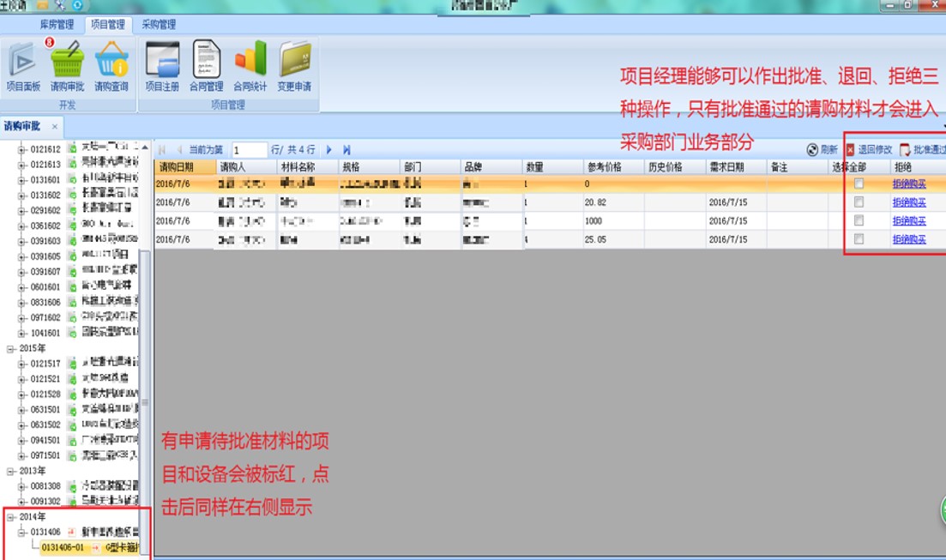Click the 需求日期 column header
This screenshot has height=560, width=946.
736,167
